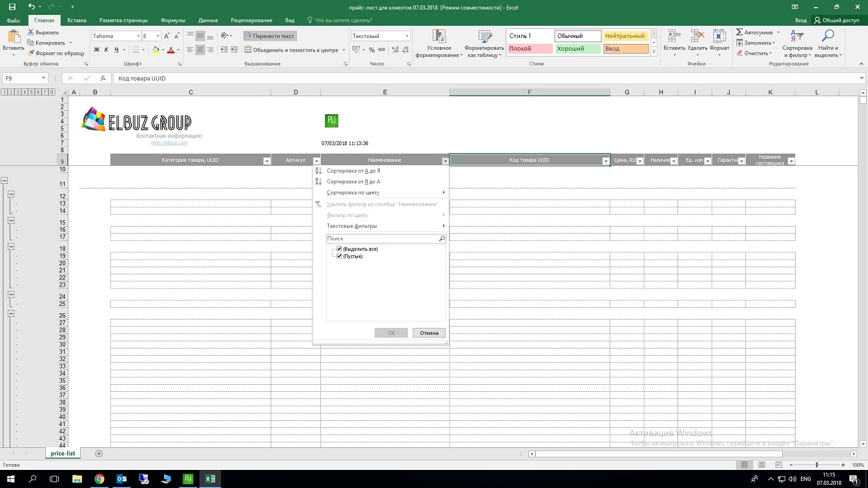Click Insert cells (Вставить) in Ячейки group
This screenshot has height=488, width=868.
[674, 42]
